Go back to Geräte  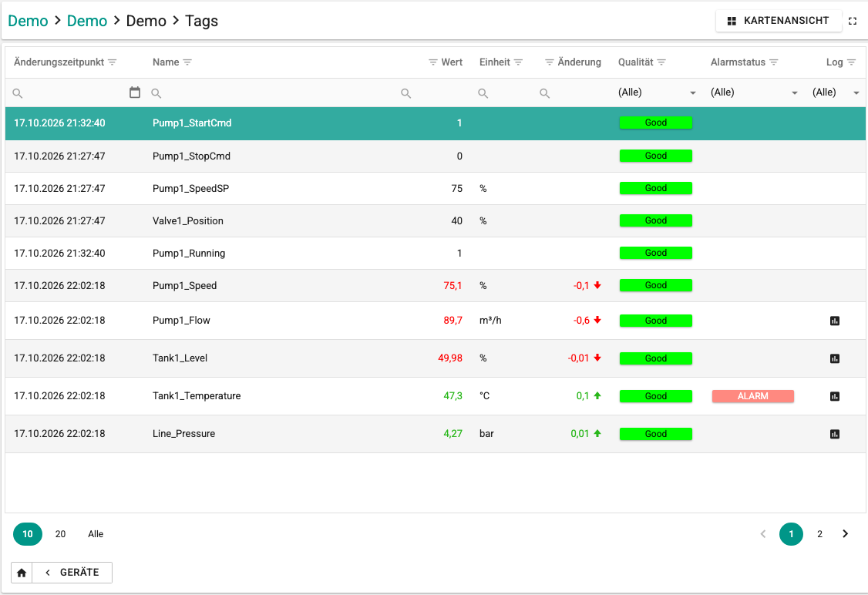pos(72,573)
